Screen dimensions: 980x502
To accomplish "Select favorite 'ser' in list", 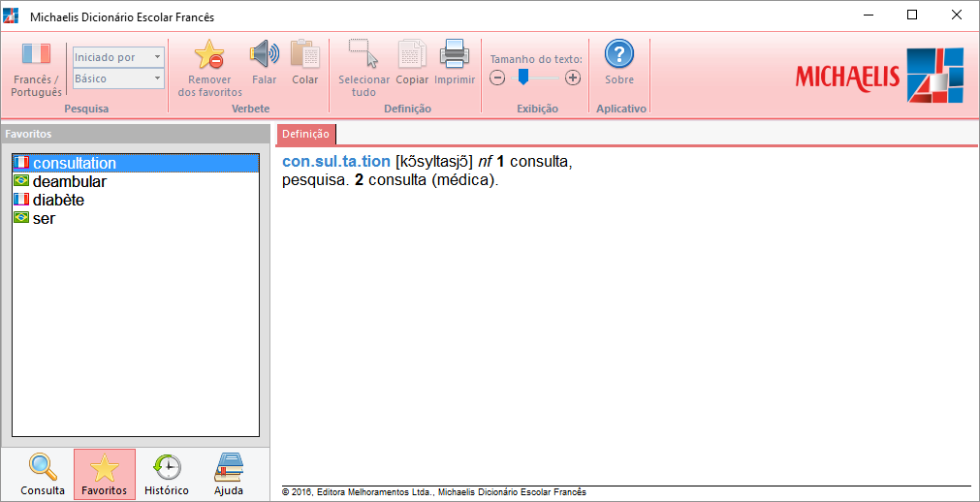I will click(x=136, y=219).
